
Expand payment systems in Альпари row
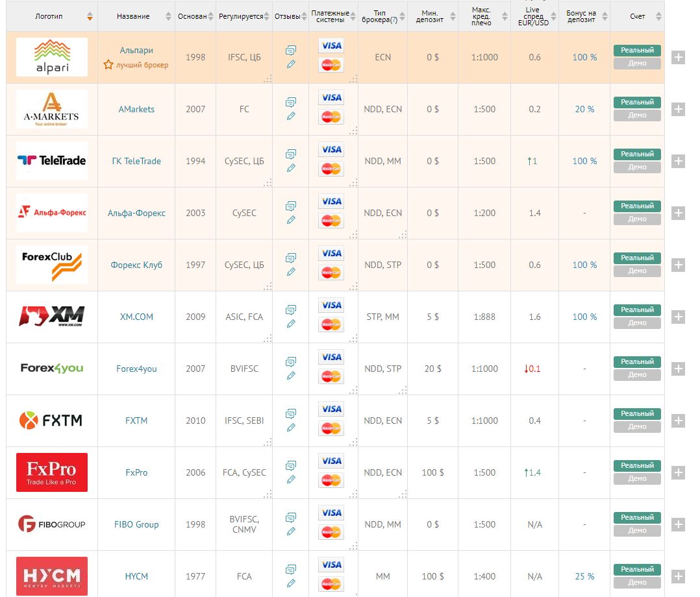(x=353, y=79)
